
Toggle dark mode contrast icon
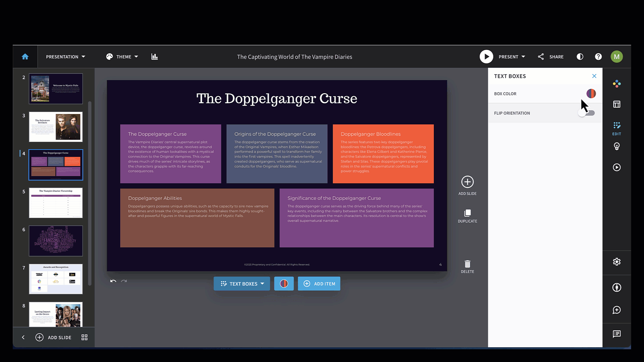pyautogui.click(x=580, y=57)
